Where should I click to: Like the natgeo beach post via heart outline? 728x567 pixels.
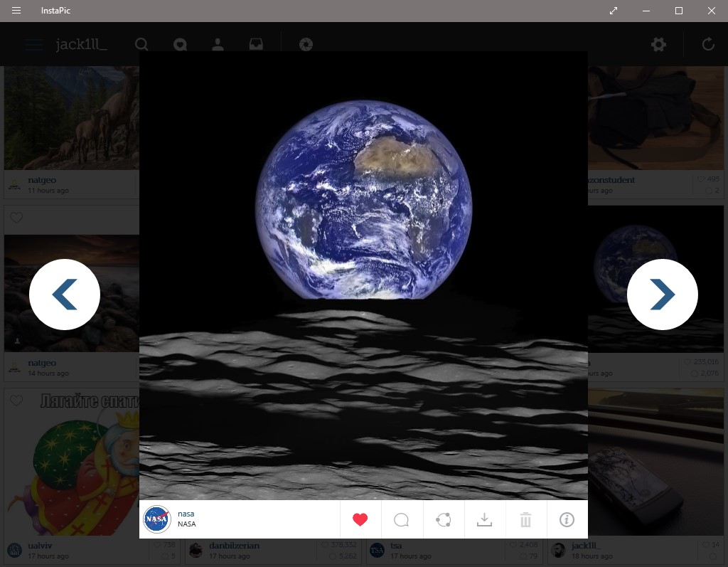tap(16, 218)
